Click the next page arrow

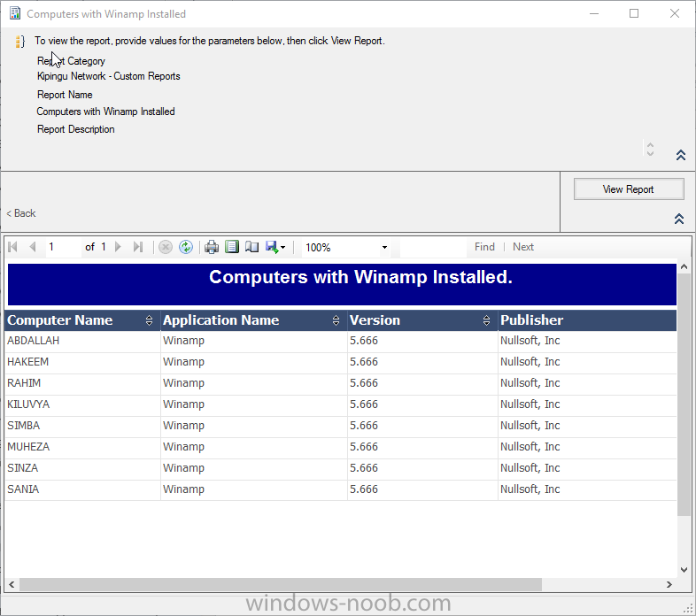[118, 247]
